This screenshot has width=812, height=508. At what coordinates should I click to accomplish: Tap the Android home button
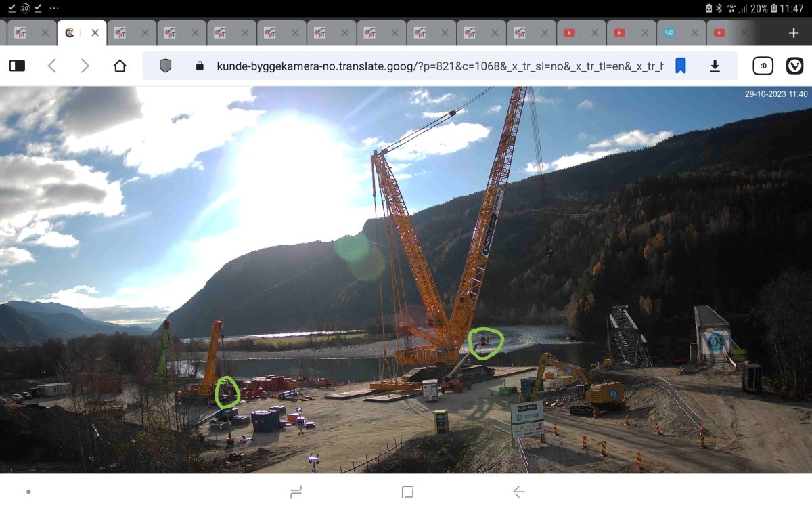coord(407,492)
